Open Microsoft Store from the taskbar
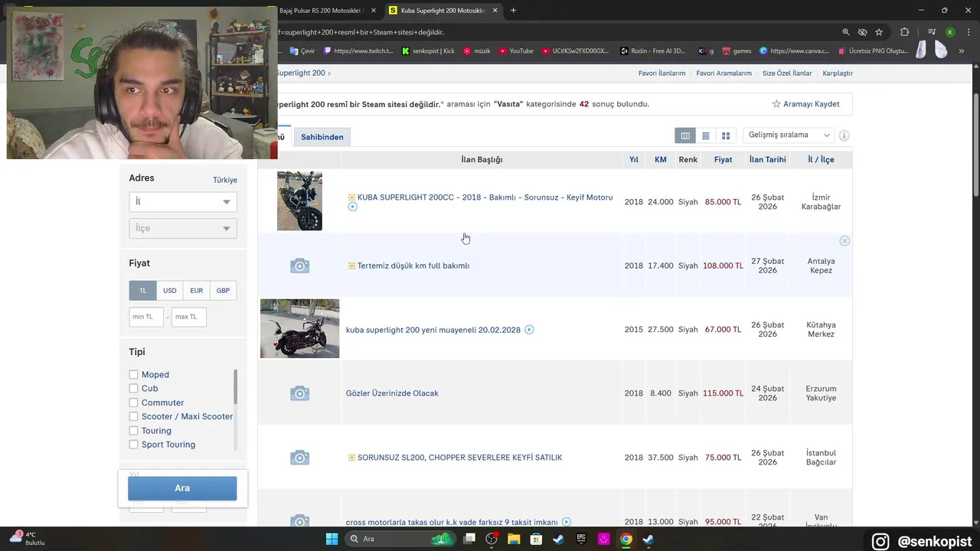Viewport: 980px width, 551px height. 537,539
